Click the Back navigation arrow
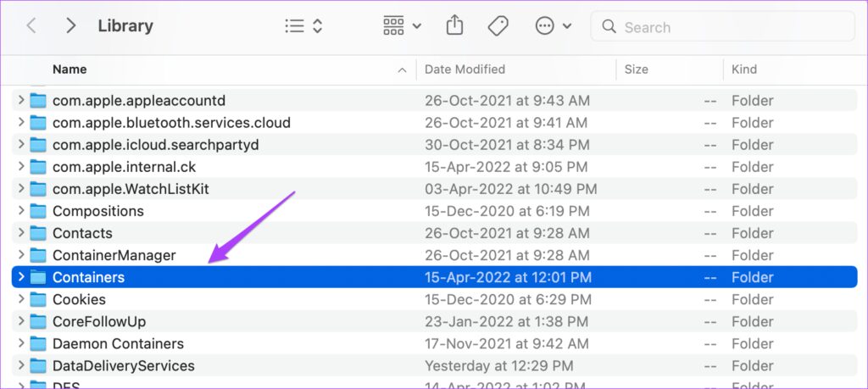868x389 pixels. (x=31, y=26)
